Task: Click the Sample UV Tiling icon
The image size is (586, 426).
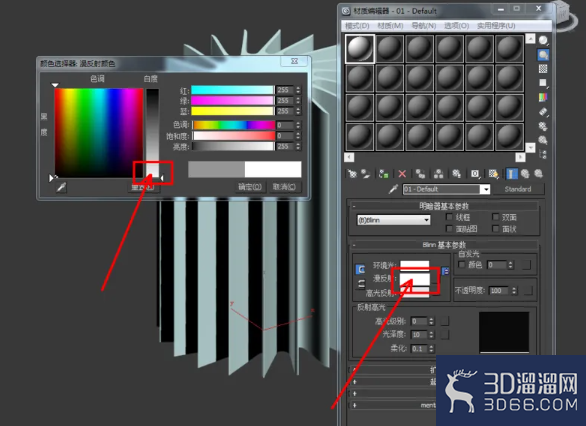Action: click(543, 83)
